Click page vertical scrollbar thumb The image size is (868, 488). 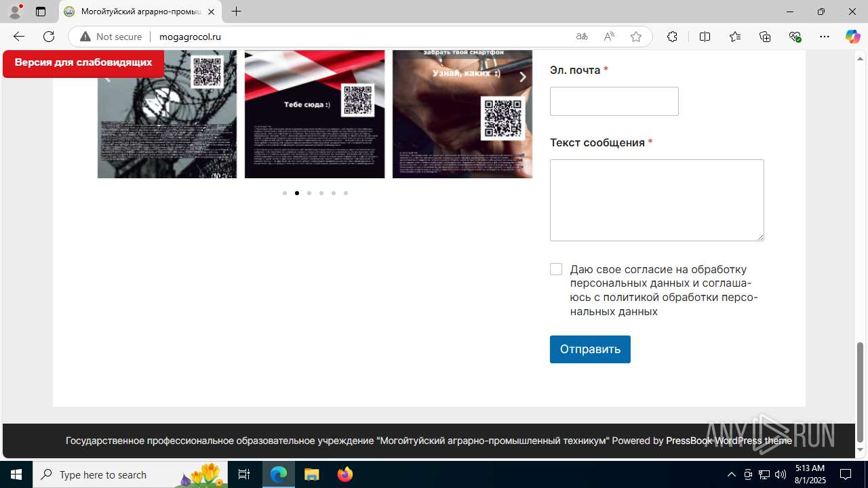click(861, 392)
